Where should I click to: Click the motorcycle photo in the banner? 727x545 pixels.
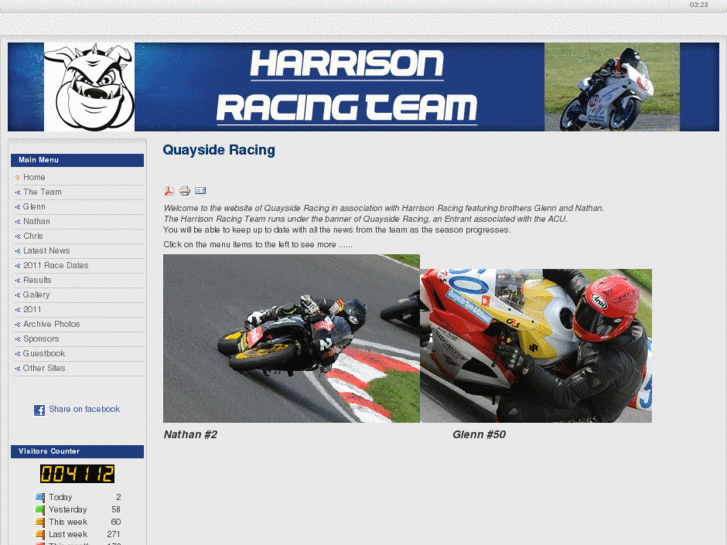coord(612,87)
